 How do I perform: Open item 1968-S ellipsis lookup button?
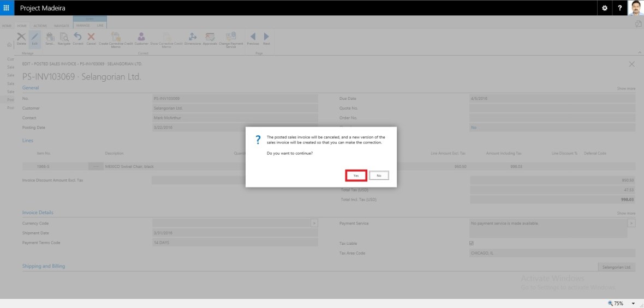point(96,166)
